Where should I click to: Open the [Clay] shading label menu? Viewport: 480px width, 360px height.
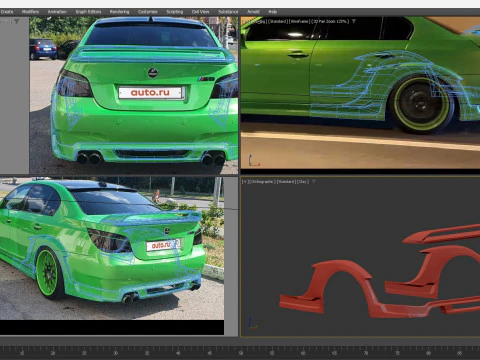(302, 182)
